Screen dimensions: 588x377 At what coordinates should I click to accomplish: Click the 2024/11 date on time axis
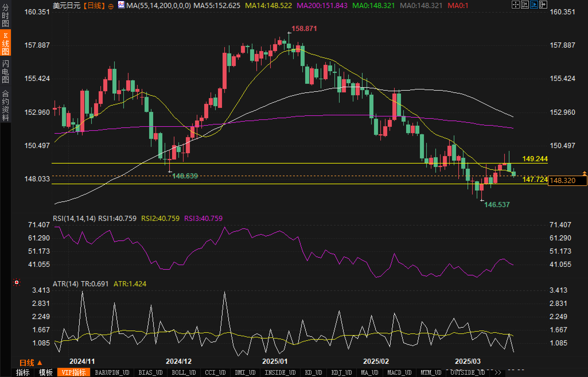coord(82,361)
